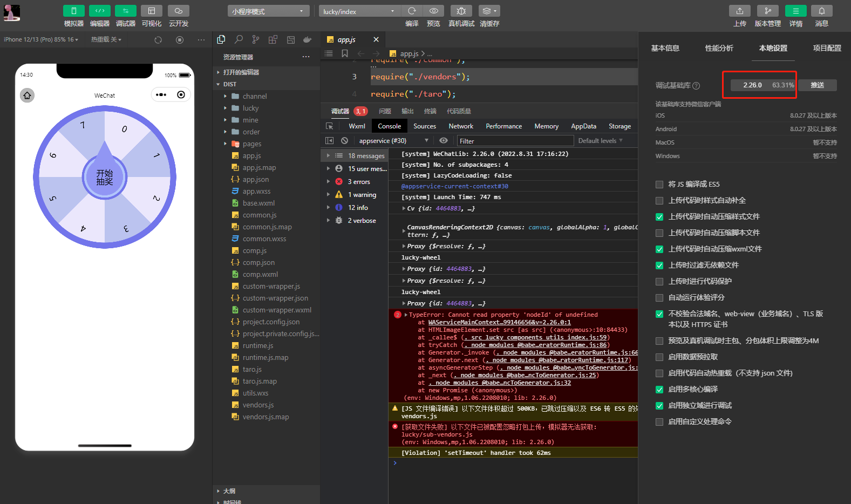The image size is (851, 504).
Task: Toggle the 模拟器 simulator panel icon
Action: [x=74, y=11]
